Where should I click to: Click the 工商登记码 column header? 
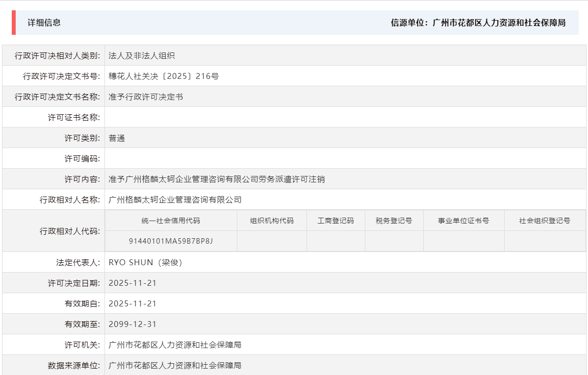(335, 220)
